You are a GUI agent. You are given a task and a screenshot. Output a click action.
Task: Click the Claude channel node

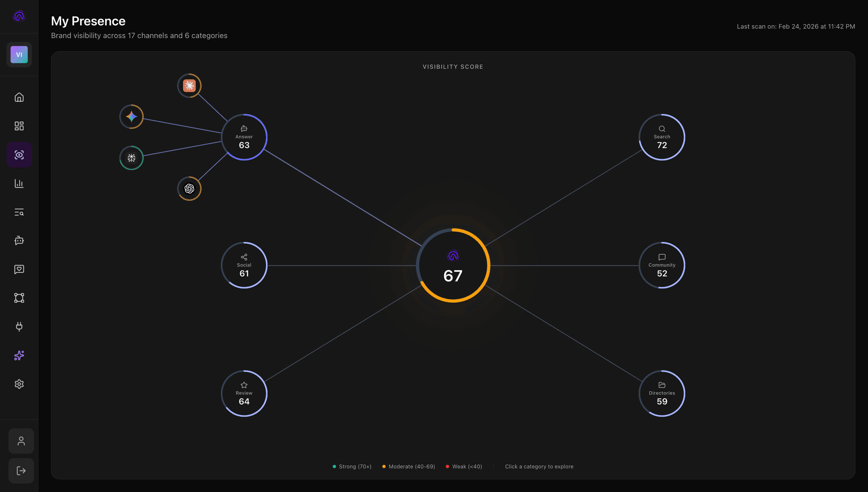[x=189, y=86]
